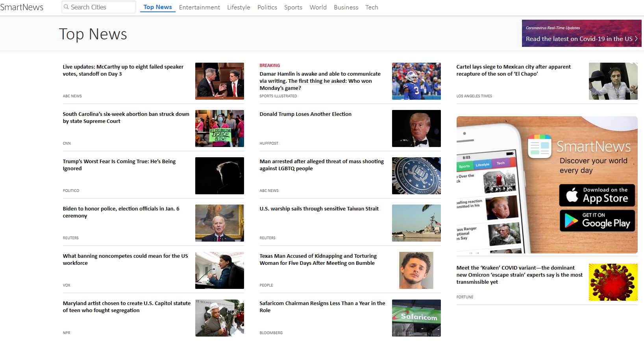644x348 pixels.
Task: Click the search magnifier icon
Action: 66,7
